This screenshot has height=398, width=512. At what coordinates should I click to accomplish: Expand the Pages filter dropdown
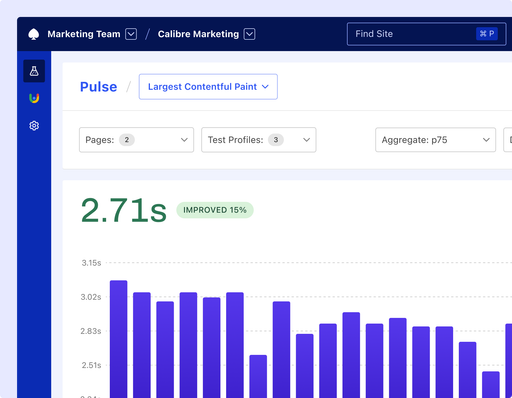click(136, 140)
